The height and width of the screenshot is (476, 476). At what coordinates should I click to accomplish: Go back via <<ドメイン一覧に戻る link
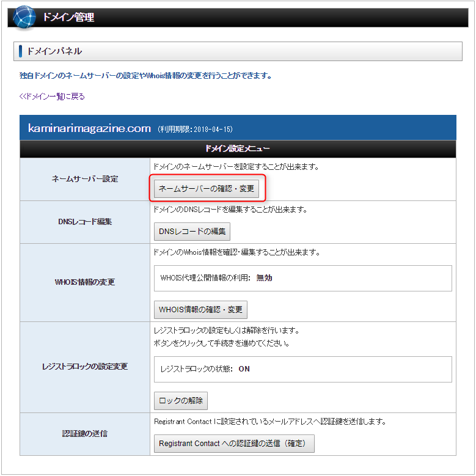pos(52,97)
